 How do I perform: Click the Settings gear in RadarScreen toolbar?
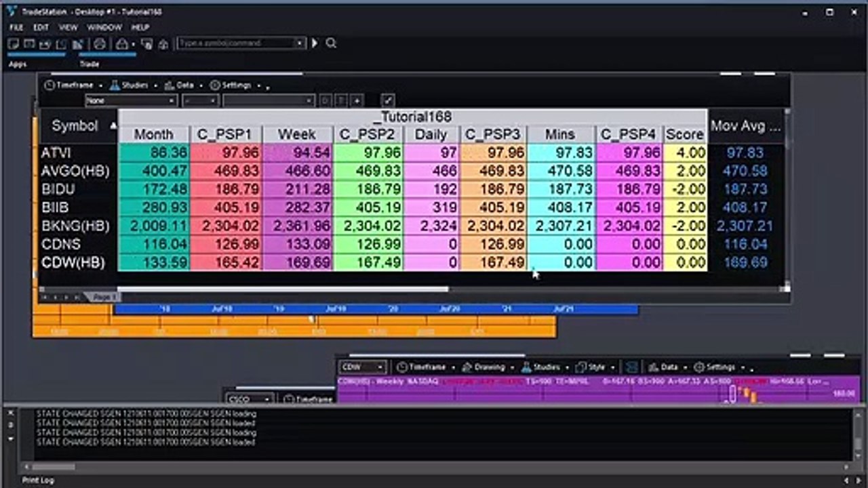215,85
